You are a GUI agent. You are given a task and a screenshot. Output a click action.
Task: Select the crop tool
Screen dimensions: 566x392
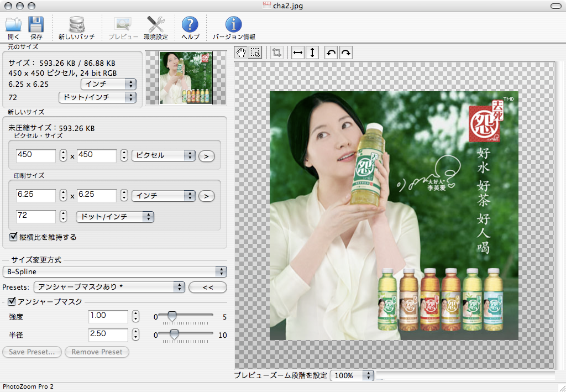pos(277,53)
